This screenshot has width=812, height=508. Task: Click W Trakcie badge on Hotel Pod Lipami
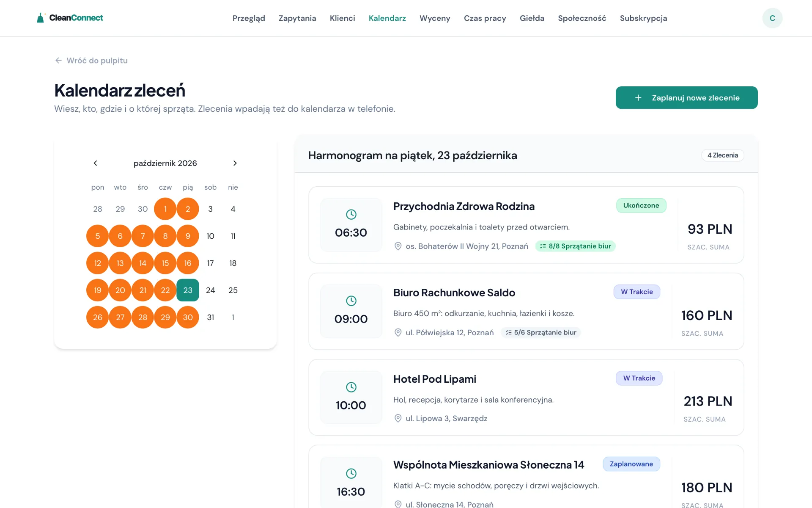pyautogui.click(x=639, y=378)
